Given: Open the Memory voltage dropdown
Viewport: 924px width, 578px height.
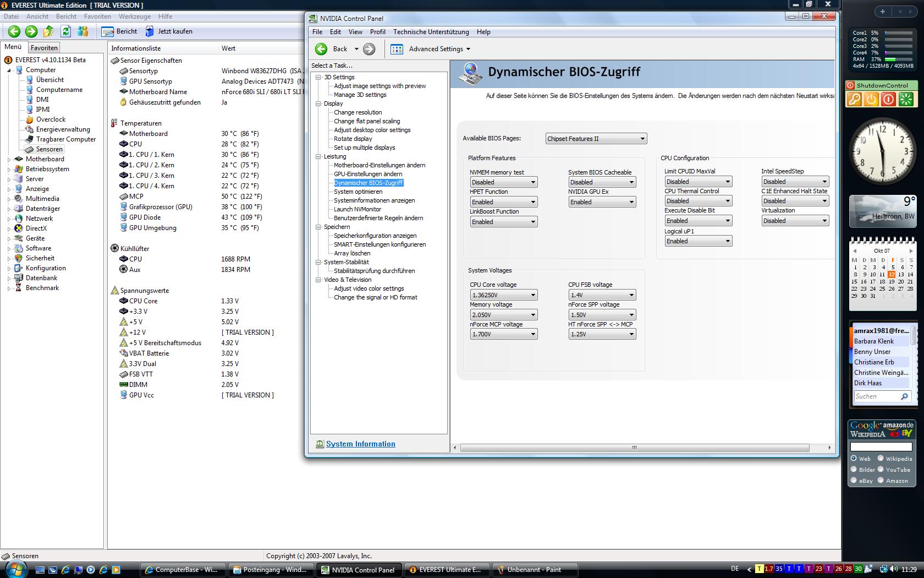Looking at the screenshot, I should (x=503, y=315).
